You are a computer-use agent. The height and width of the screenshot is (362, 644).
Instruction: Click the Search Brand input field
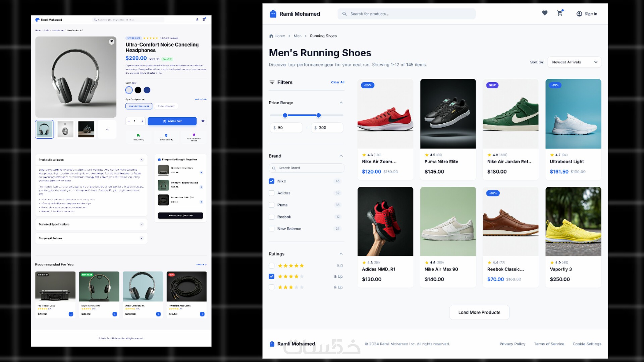[x=307, y=168]
